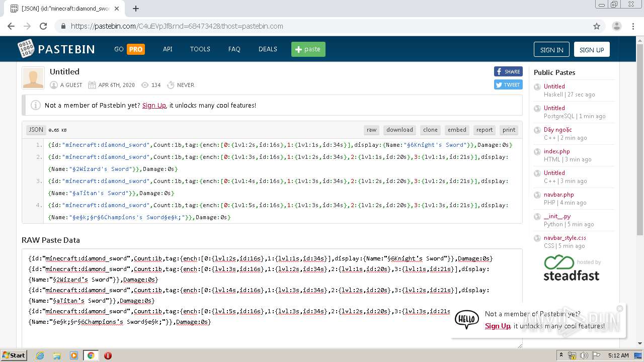Click the calendar icon beside APR 6TH, 2020
The height and width of the screenshot is (362, 644).
[x=92, y=85]
